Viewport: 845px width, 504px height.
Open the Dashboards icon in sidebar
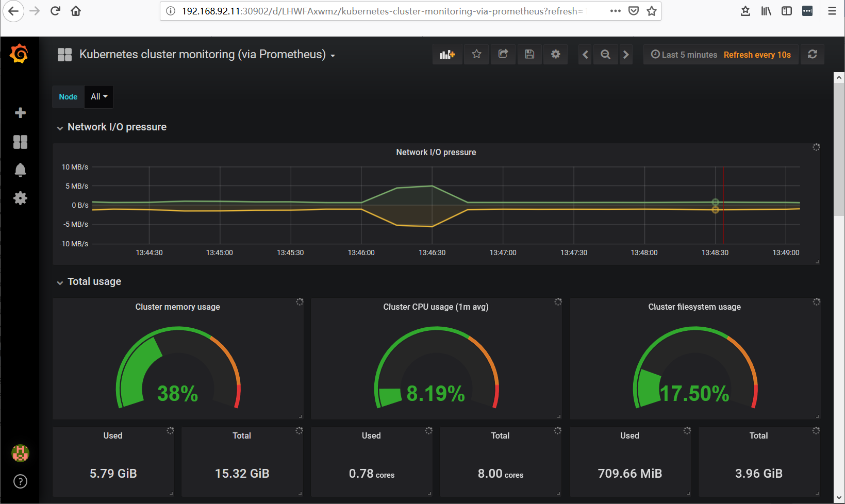point(20,142)
